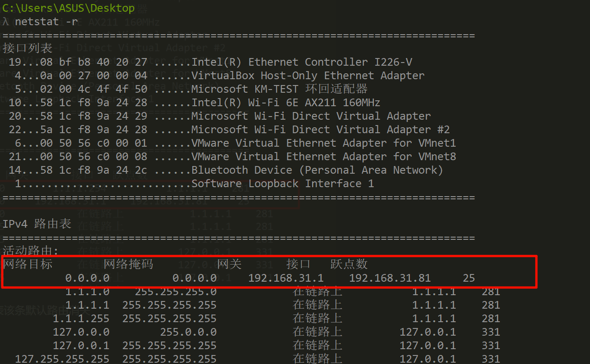
Task: Click the IPv4 路由表 heading
Action: tap(37, 224)
